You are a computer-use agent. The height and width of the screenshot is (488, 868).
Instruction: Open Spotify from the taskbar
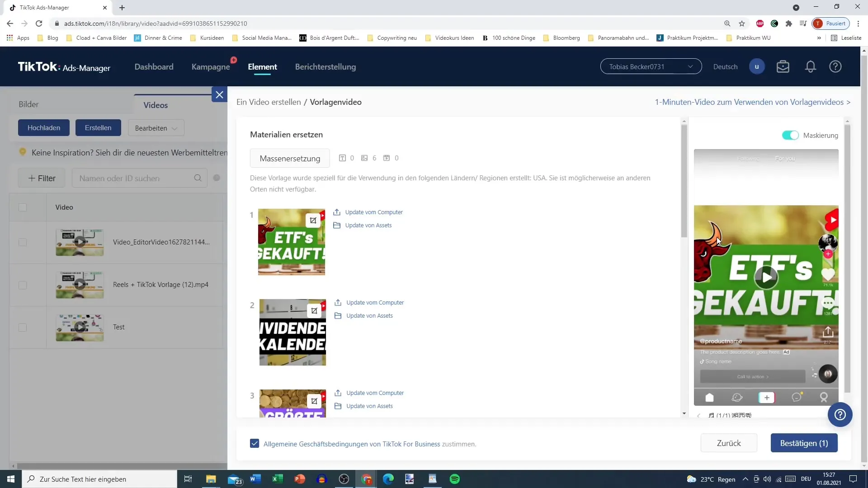click(x=455, y=479)
